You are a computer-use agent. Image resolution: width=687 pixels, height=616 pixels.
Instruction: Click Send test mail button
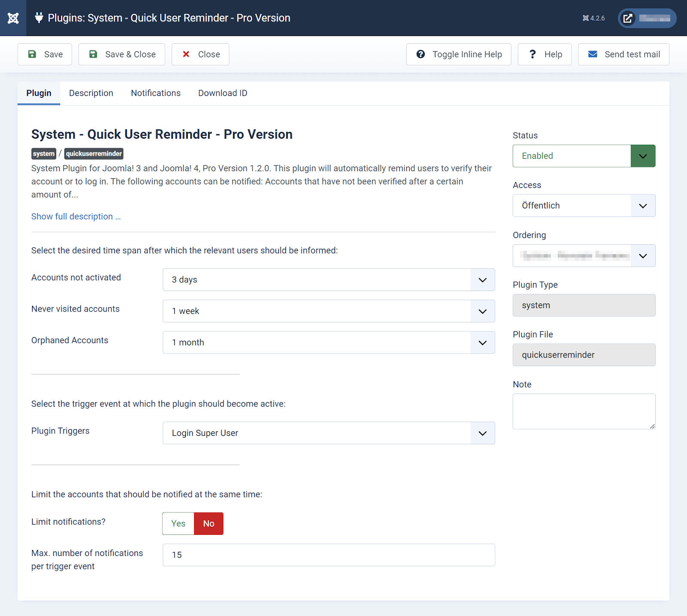[623, 54]
